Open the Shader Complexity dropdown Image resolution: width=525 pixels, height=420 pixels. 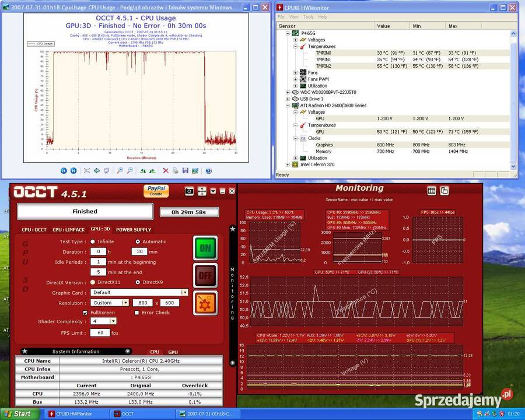click(x=113, y=321)
